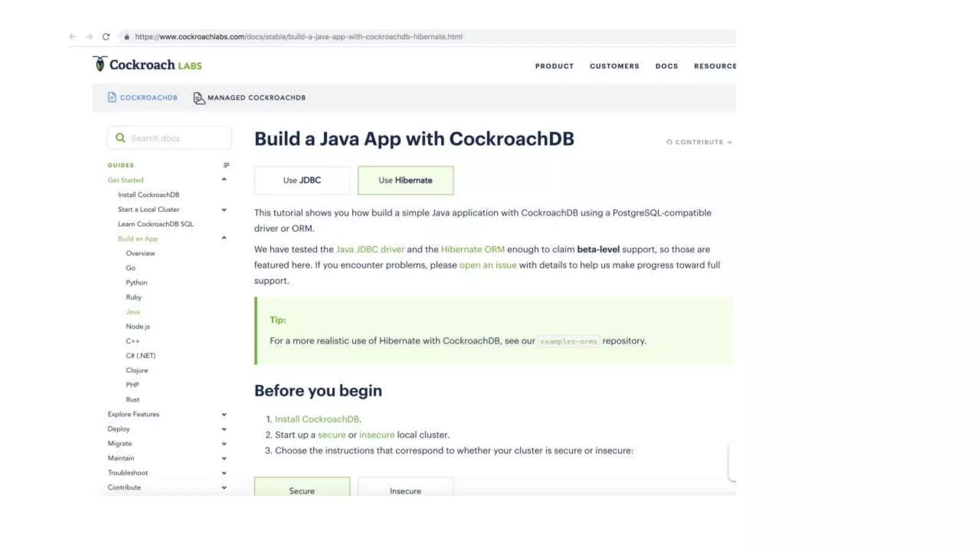Follow the open an issue link
This screenshot has height=551, width=980.
[x=488, y=265]
